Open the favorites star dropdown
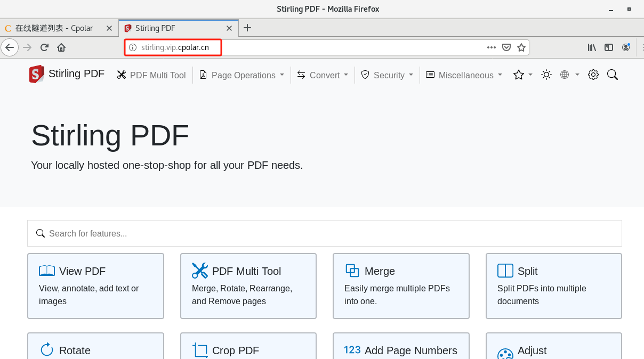This screenshot has width=644, height=359. click(x=522, y=75)
